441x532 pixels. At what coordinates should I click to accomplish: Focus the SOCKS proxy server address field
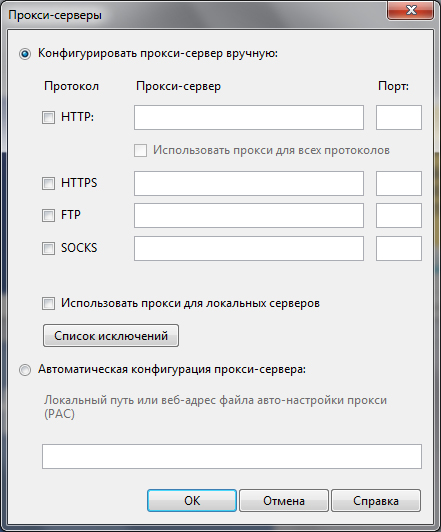point(249,248)
